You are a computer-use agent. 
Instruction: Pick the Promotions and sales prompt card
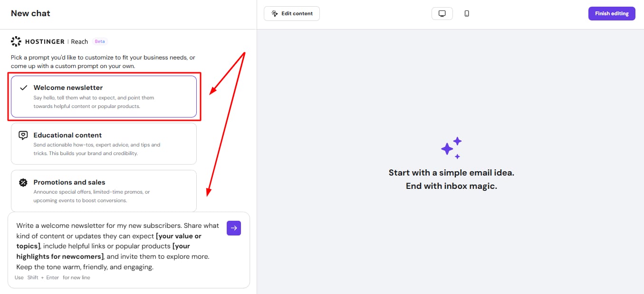pyautogui.click(x=104, y=191)
